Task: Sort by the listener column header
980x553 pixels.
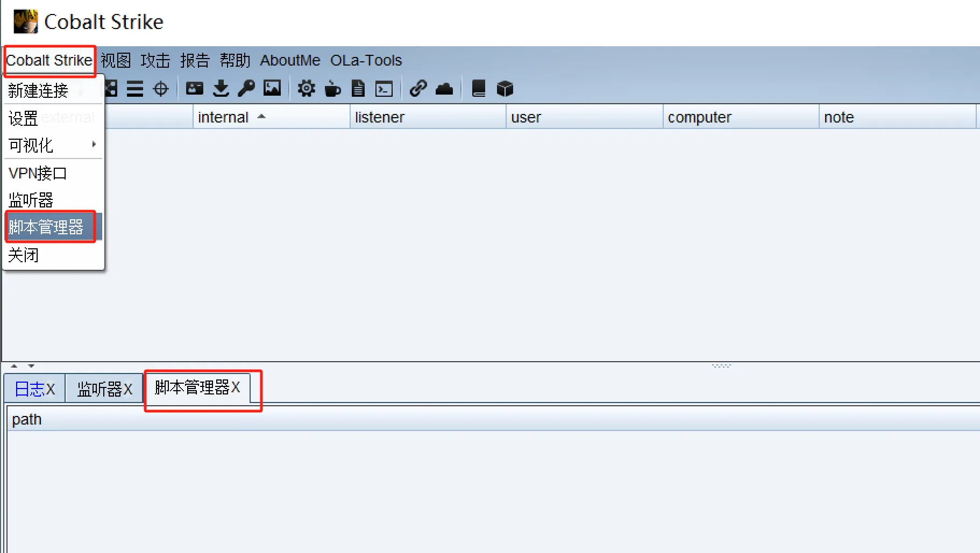Action: coord(428,117)
